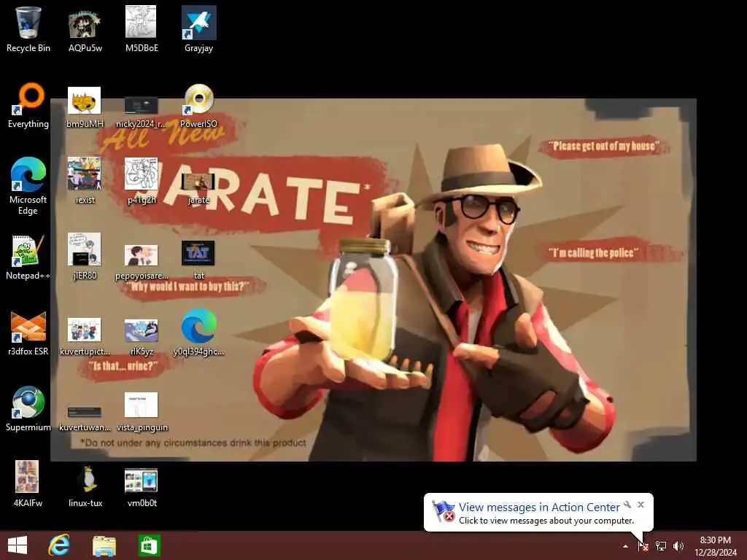Image resolution: width=747 pixels, height=560 pixels.
Task: Open the Windows Start button
Action: 18,545
